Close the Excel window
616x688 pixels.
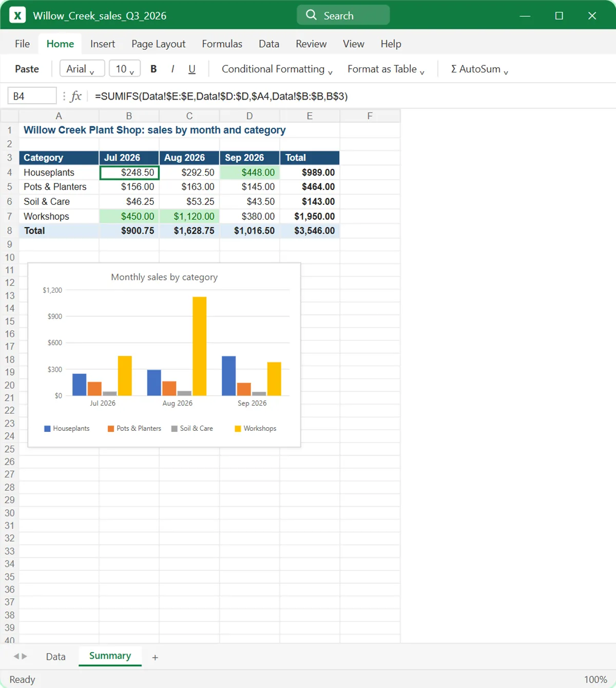point(592,15)
